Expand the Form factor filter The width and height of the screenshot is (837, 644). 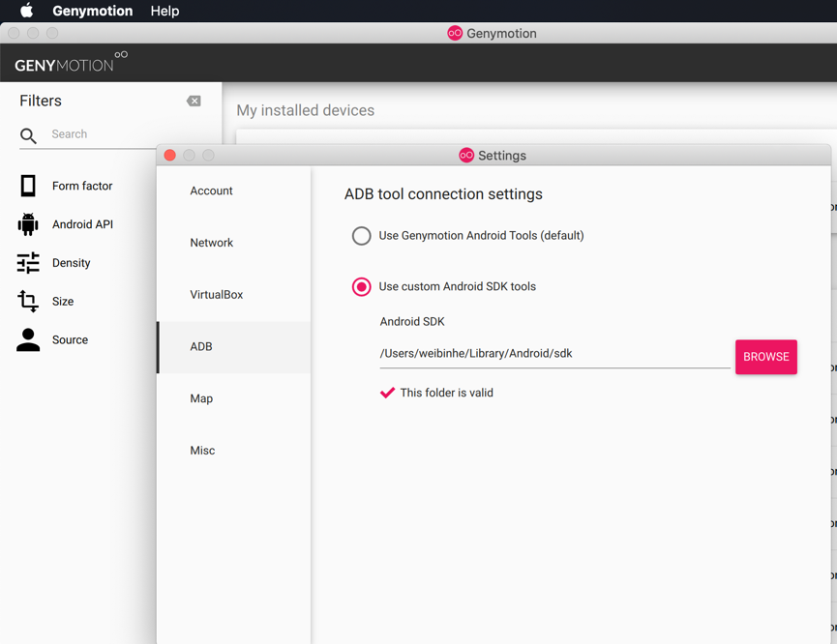[x=82, y=186]
